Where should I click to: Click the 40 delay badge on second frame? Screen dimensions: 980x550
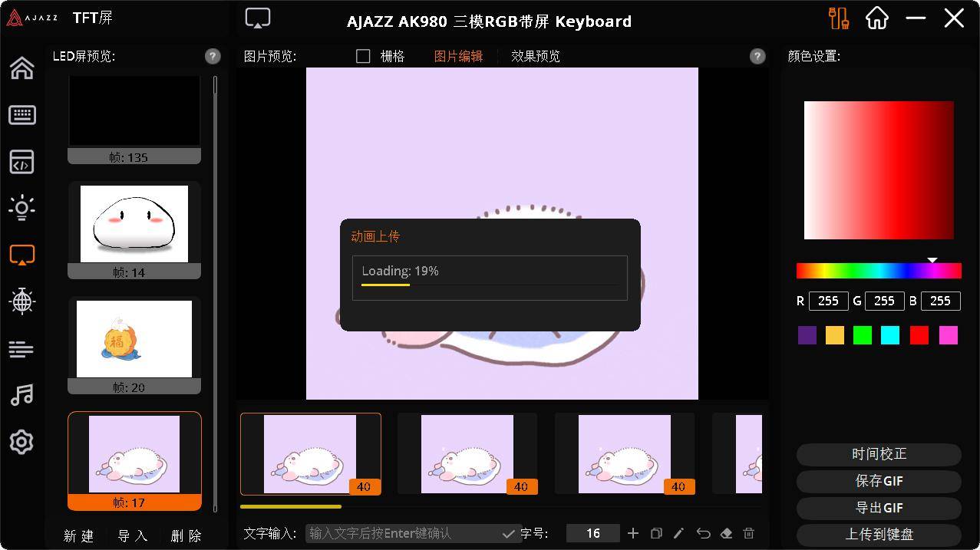pos(521,486)
